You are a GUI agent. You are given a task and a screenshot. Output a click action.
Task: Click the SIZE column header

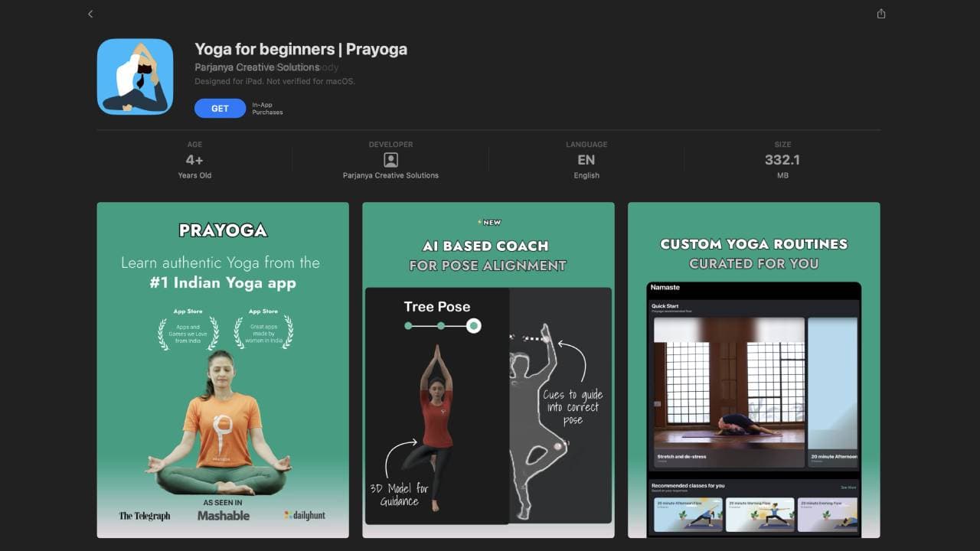pos(782,145)
